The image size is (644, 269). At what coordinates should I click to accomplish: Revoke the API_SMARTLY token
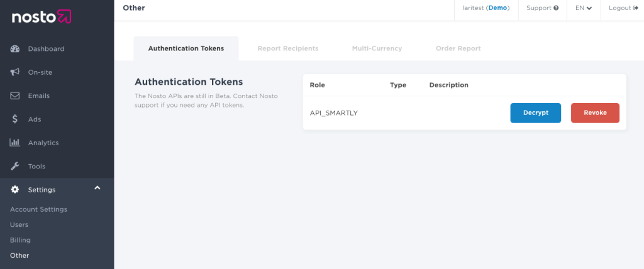click(x=595, y=113)
